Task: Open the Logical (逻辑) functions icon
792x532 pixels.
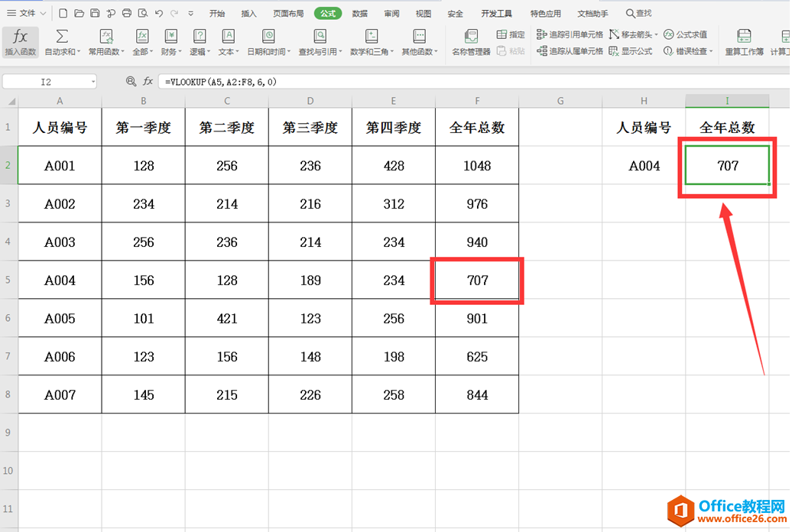Action: click(x=200, y=42)
